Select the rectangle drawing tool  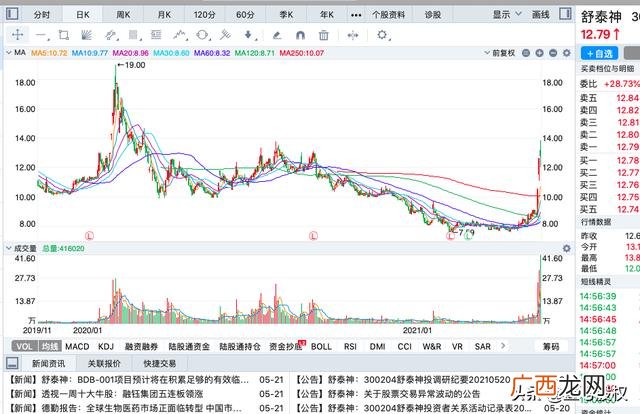(64, 35)
